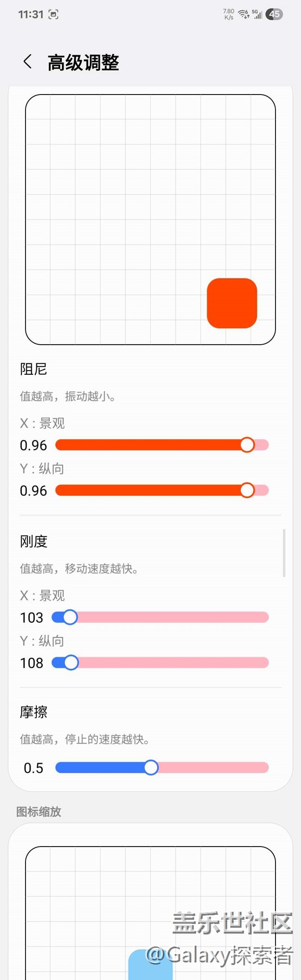This screenshot has height=980, width=301.
Task: Tap the 11:31 clock in status bar
Action: 31,14
